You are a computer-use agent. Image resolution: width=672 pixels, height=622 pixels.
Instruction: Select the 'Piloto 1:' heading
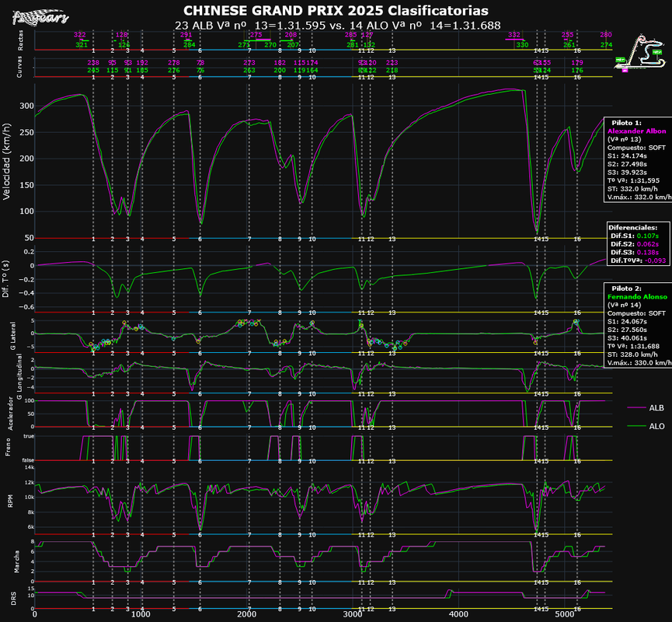click(626, 123)
